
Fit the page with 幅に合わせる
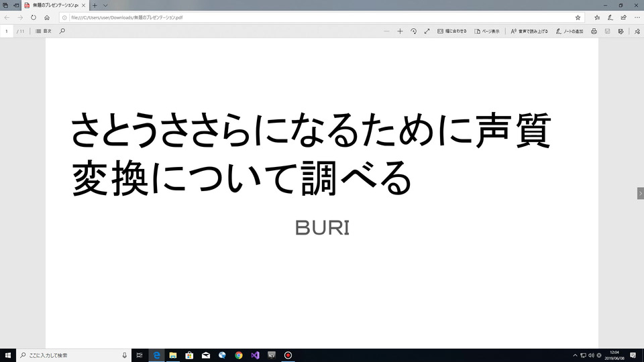pyautogui.click(x=451, y=32)
